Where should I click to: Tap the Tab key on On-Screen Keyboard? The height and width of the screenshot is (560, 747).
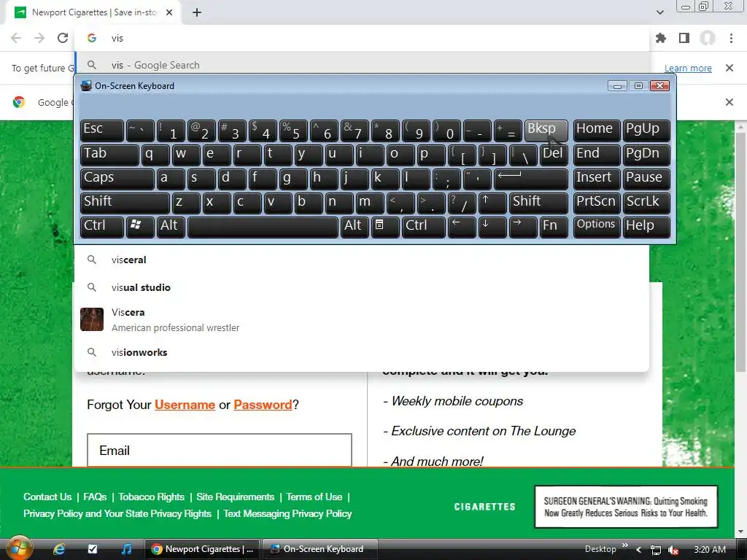[109, 155]
